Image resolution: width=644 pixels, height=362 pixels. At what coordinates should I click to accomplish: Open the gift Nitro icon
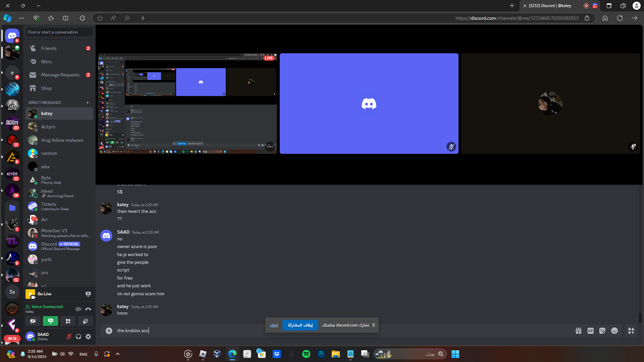click(579, 331)
